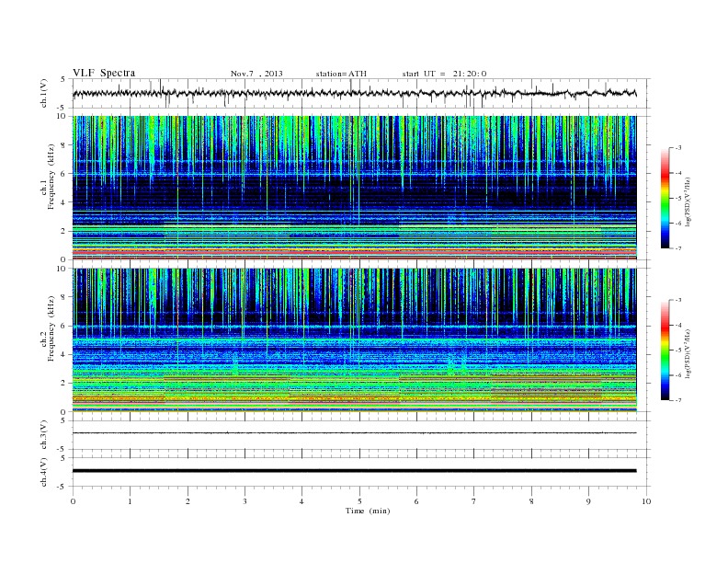
Task: Click the "VLF Spectra" plot title
Action: [104, 73]
